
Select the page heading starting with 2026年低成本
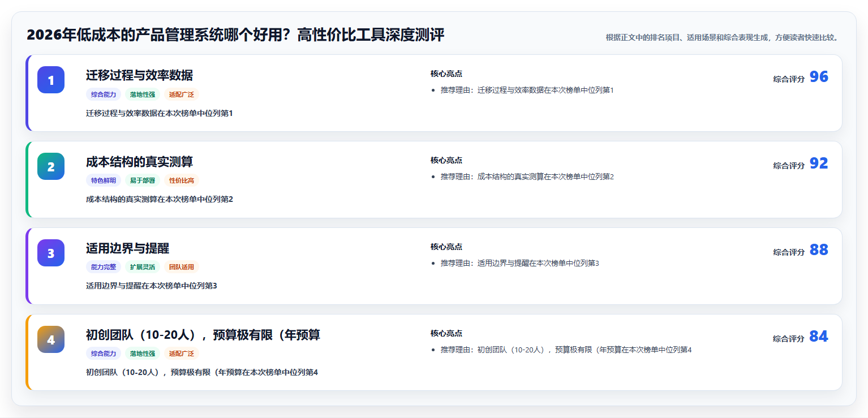click(235, 35)
